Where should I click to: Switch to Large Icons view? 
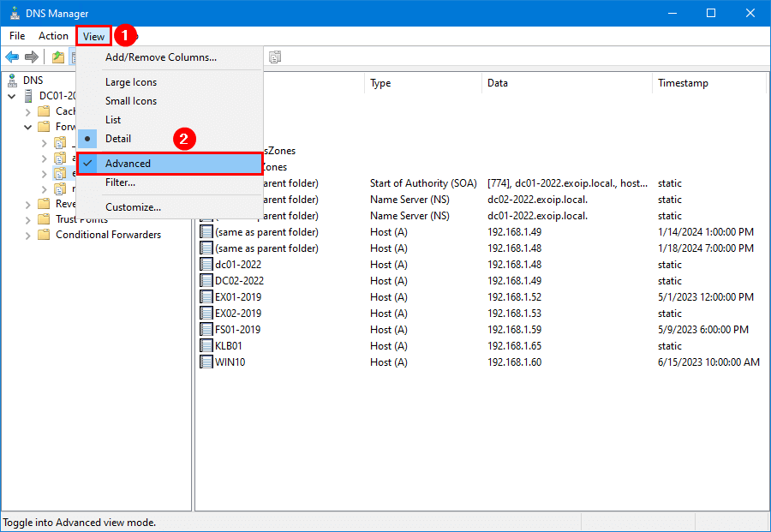coord(131,82)
